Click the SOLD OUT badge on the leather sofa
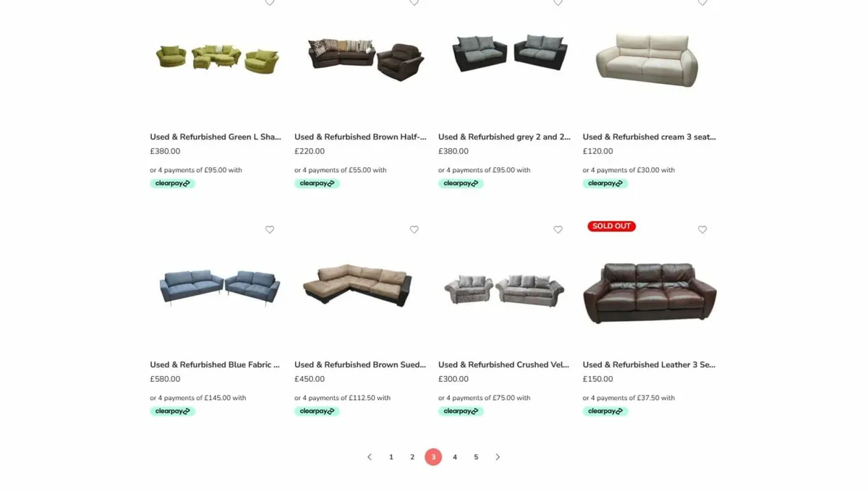Screen dimensions: 868x491 coord(611,226)
